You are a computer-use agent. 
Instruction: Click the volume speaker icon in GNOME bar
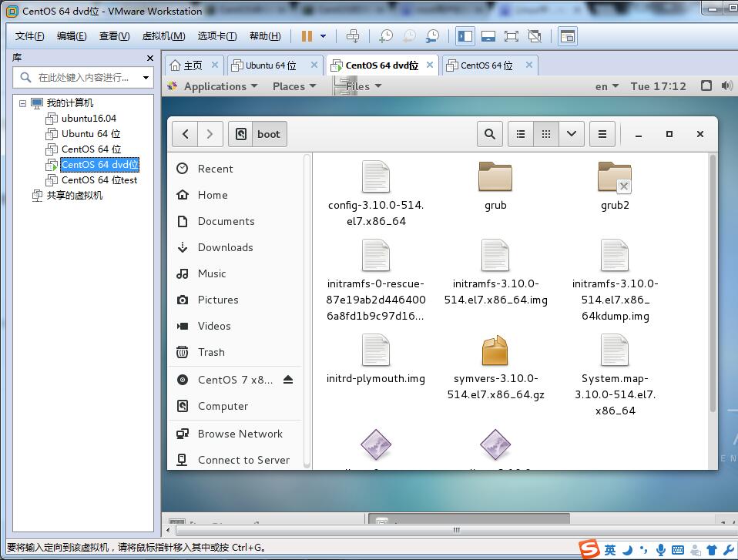[726, 86]
